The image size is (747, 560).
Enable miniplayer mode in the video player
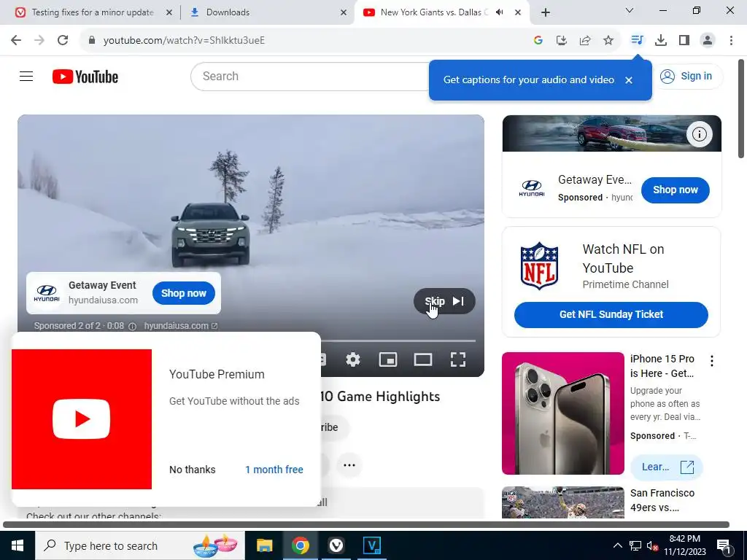pyautogui.click(x=388, y=359)
